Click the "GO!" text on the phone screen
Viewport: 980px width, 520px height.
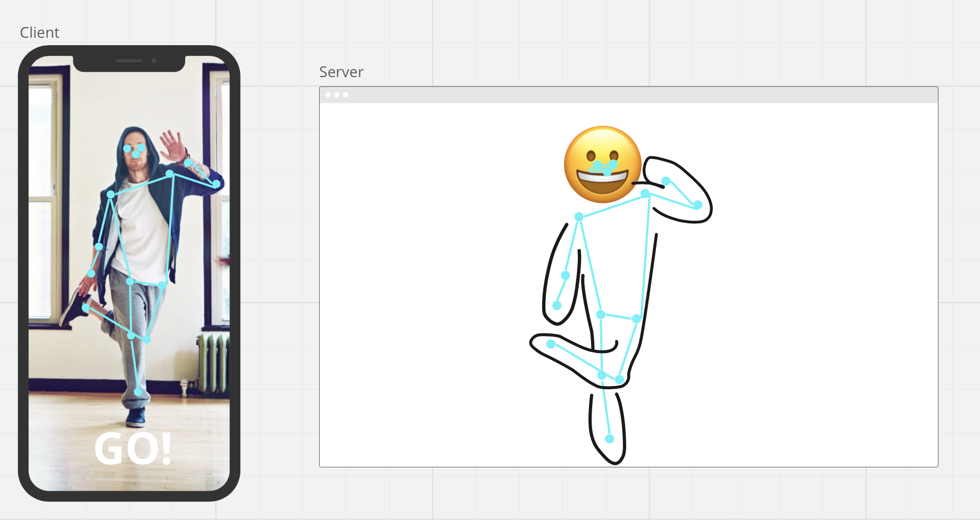[133, 449]
